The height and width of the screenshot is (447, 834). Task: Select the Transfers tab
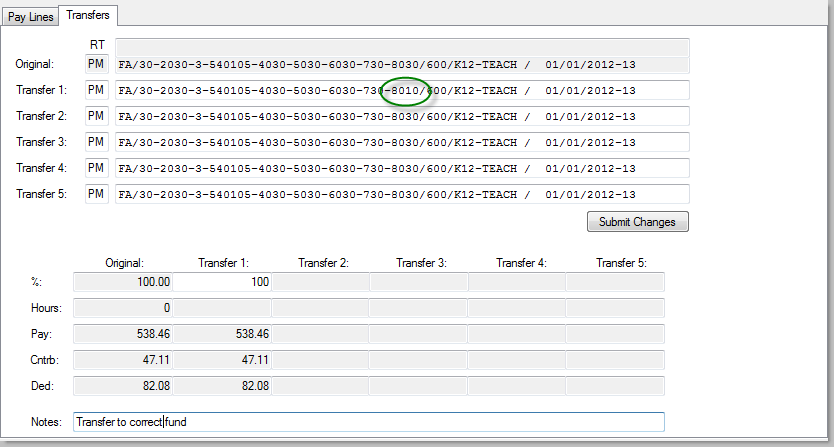coord(90,15)
